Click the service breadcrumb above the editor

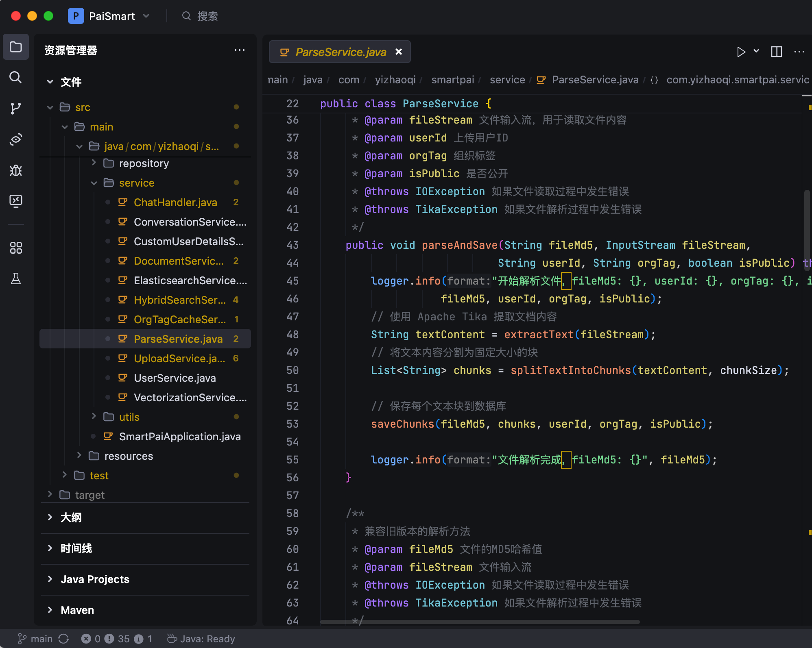pyautogui.click(x=507, y=80)
